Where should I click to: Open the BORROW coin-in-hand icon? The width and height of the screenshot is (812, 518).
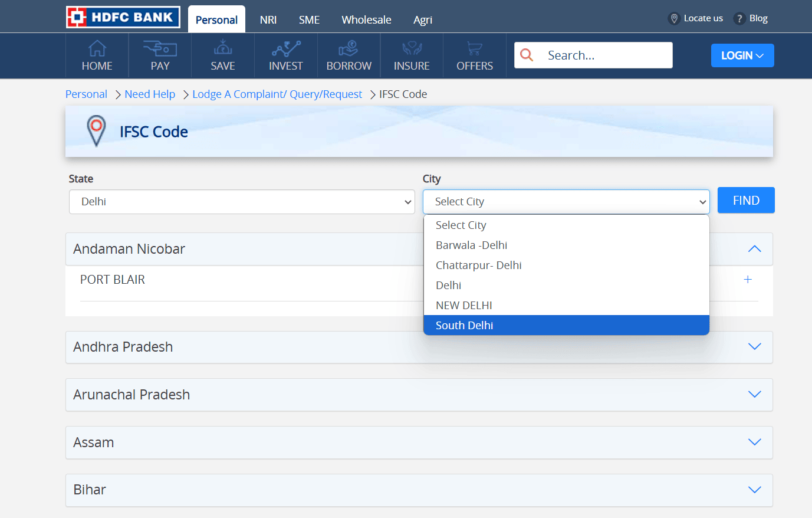tap(349, 48)
